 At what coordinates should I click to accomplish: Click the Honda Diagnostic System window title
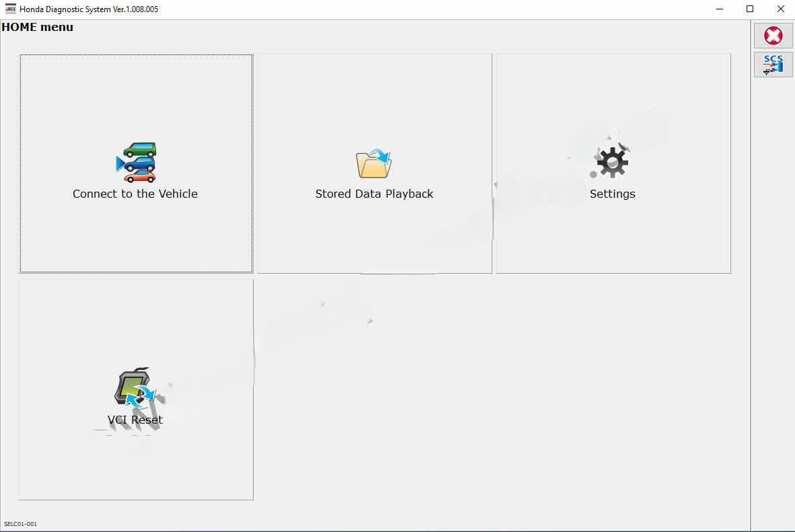click(x=89, y=9)
